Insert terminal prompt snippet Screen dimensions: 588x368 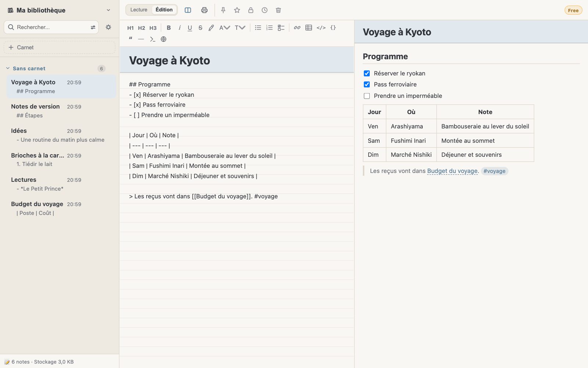[x=152, y=39]
